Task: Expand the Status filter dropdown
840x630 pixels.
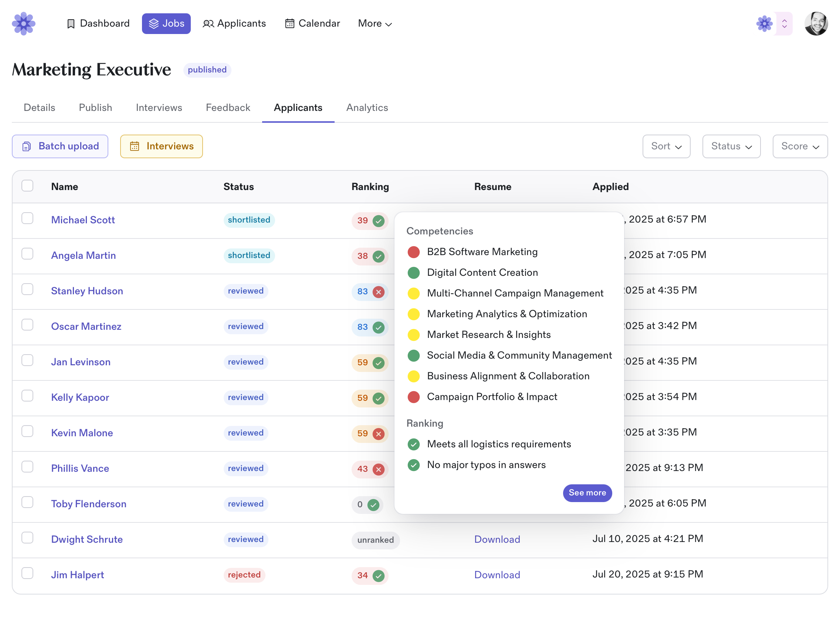Action: (731, 146)
